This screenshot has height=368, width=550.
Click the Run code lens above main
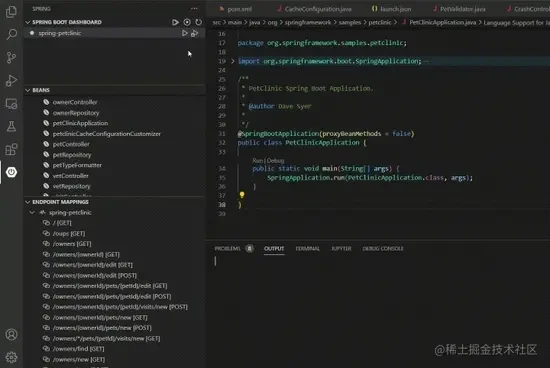tap(257, 161)
